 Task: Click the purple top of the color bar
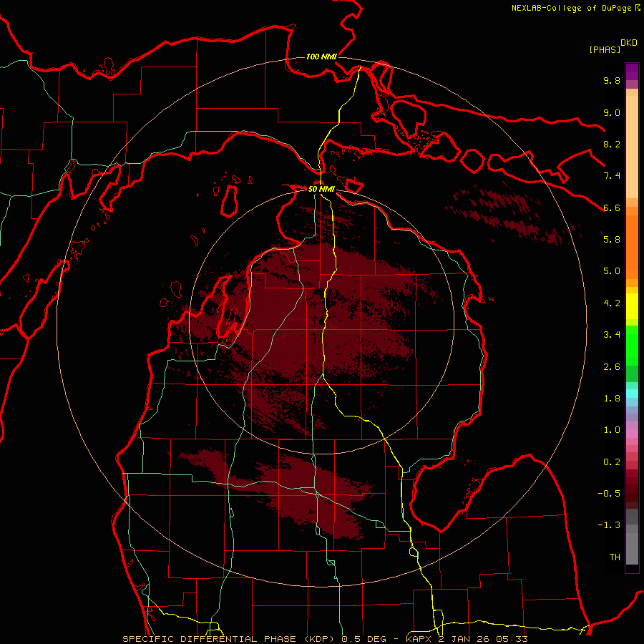click(x=632, y=72)
